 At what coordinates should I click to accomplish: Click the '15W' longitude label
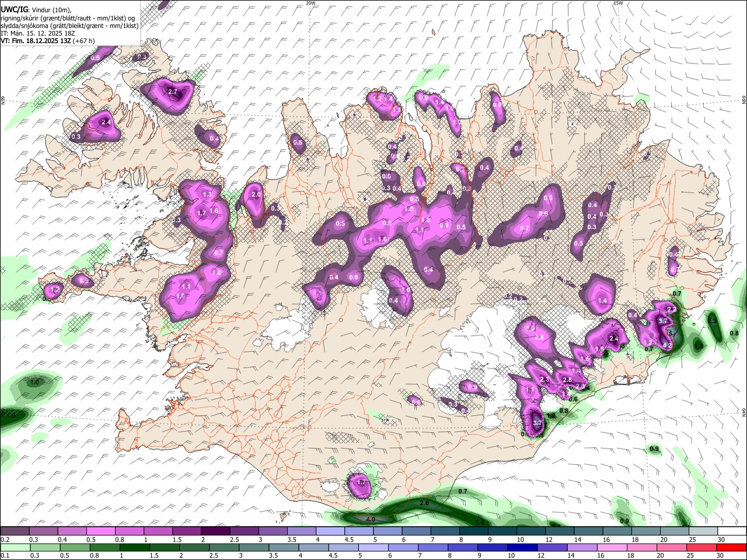coord(618,3)
